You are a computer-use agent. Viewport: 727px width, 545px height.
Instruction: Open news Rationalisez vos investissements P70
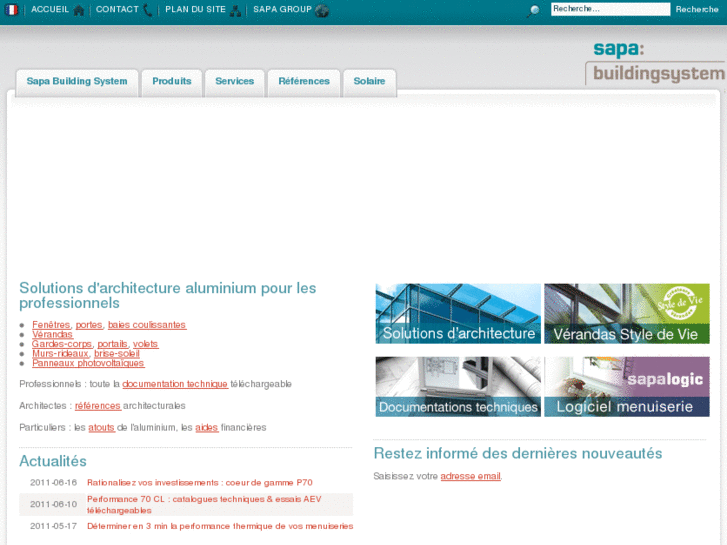[199, 483]
